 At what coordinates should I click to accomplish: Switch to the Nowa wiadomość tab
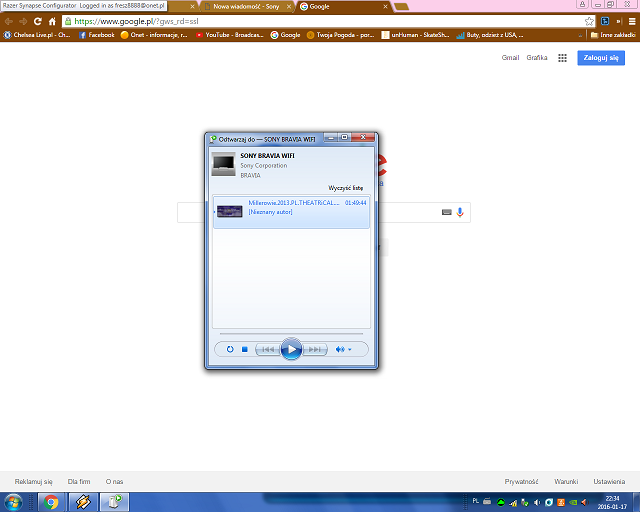click(245, 6)
